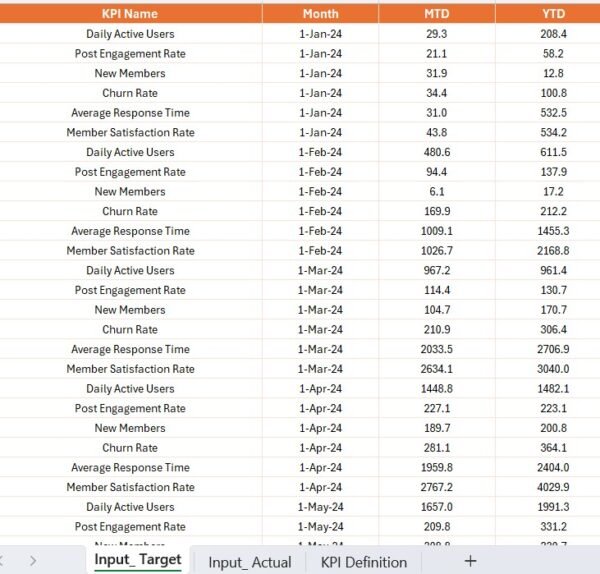The height and width of the screenshot is (574, 600).
Task: Select the MTD column header
Action: 437,14
